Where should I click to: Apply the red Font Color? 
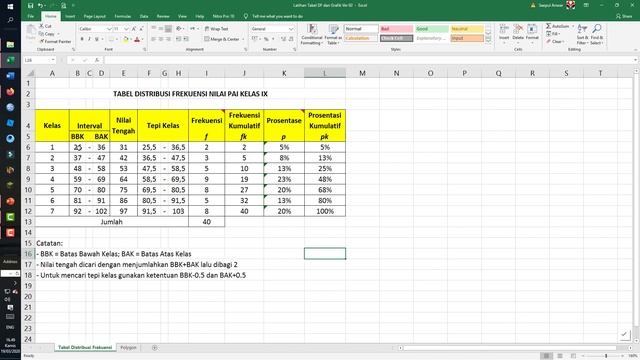click(137, 39)
